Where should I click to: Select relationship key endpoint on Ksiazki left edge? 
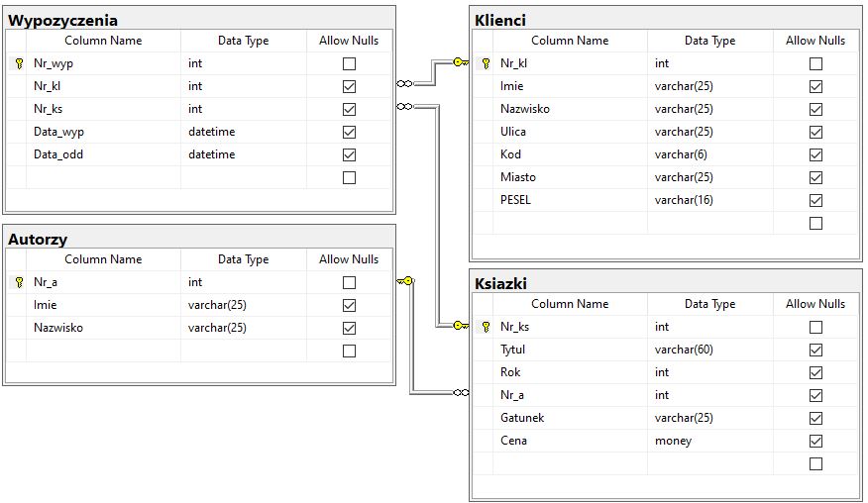pyautogui.click(x=459, y=325)
